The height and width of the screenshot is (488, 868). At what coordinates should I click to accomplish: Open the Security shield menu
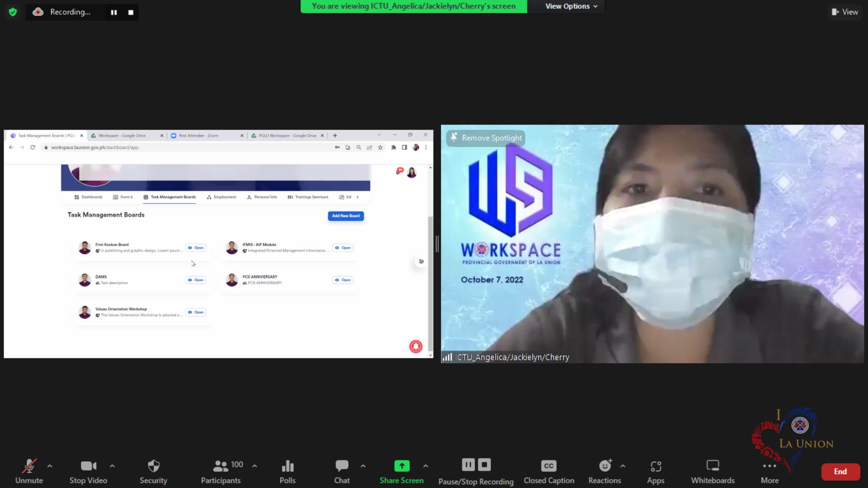click(x=153, y=471)
